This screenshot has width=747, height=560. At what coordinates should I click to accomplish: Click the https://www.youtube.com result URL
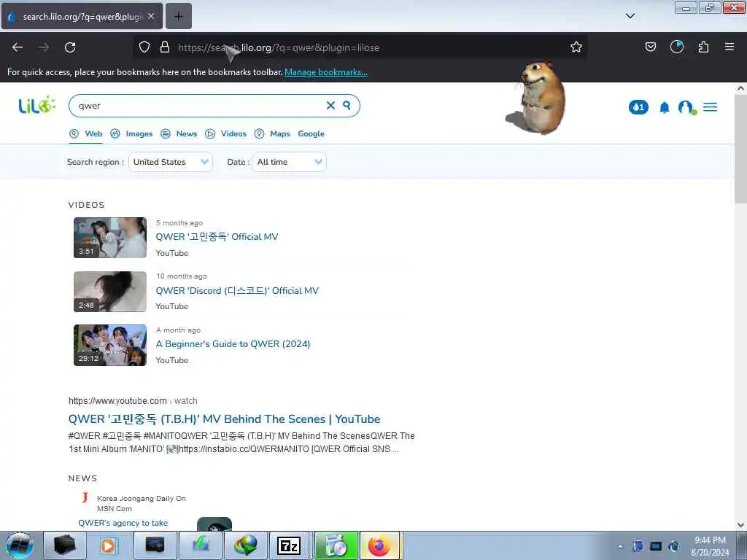click(117, 401)
